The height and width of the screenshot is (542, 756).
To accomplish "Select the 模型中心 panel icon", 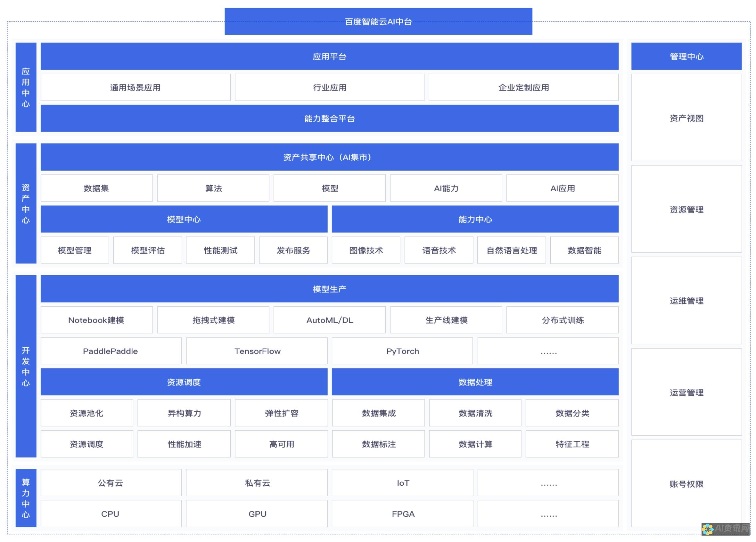I will click(x=185, y=219).
